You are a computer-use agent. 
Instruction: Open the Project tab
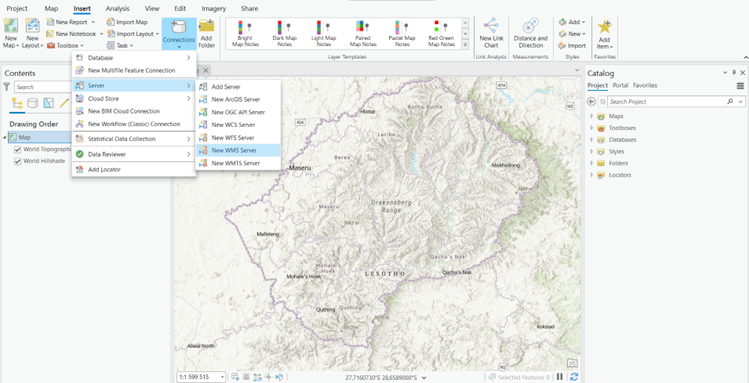pyautogui.click(x=17, y=9)
